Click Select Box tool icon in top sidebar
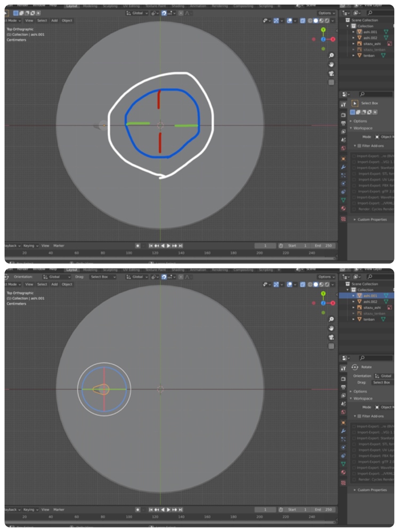The image size is (399, 532). point(355,103)
